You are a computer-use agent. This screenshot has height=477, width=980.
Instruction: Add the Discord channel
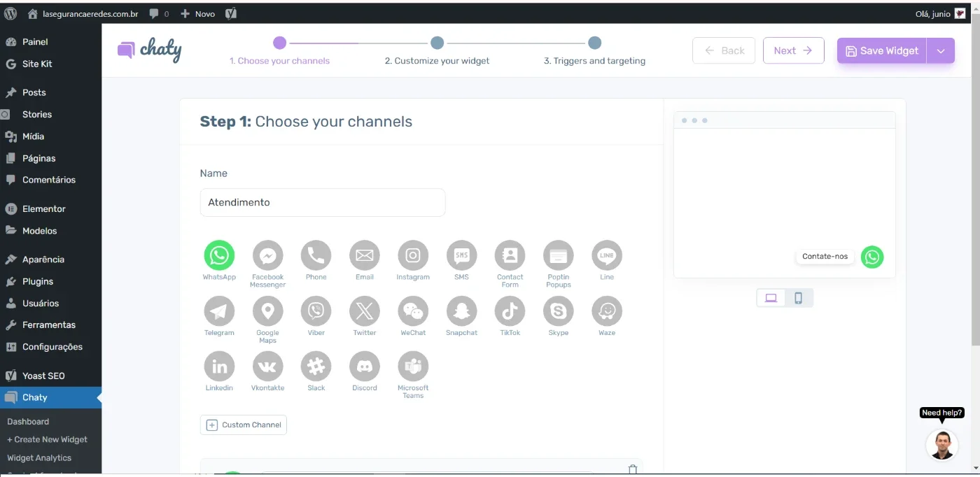point(364,366)
